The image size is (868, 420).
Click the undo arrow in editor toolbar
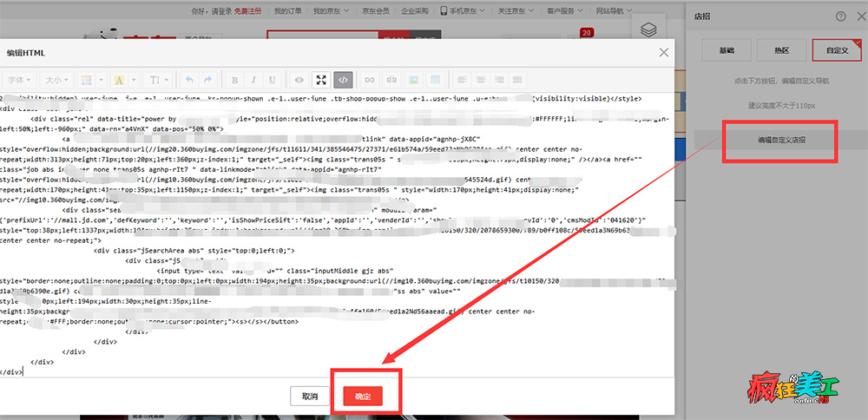[x=189, y=80]
